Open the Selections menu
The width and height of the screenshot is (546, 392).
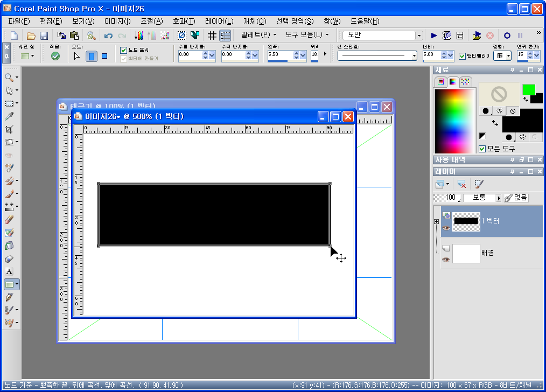tap(295, 21)
